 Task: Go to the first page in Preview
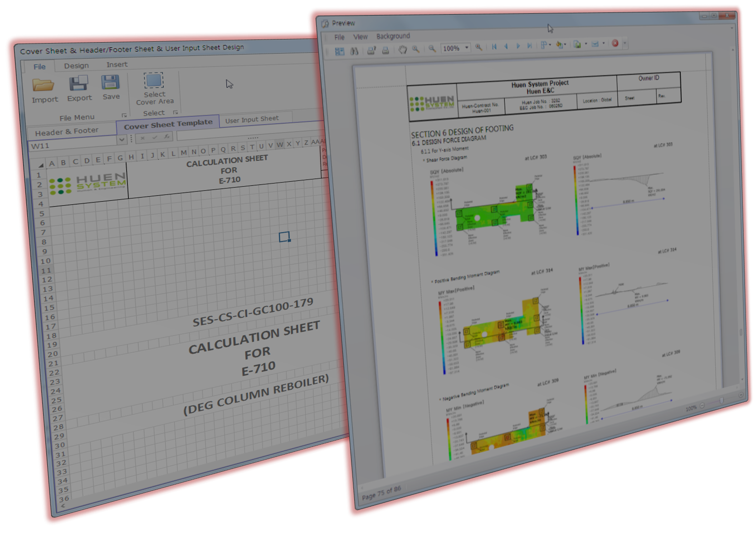click(x=494, y=46)
